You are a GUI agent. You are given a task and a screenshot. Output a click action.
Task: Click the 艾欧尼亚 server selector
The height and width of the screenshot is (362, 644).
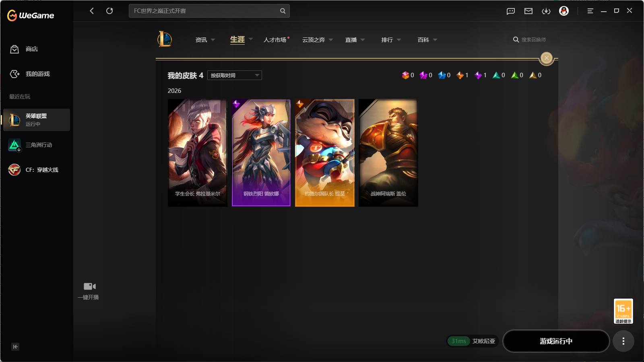pos(484,341)
